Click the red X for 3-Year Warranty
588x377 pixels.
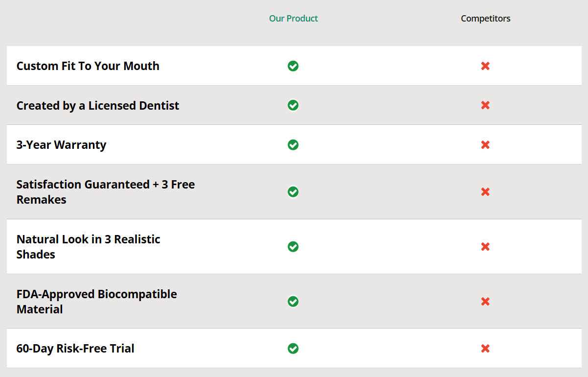(485, 145)
